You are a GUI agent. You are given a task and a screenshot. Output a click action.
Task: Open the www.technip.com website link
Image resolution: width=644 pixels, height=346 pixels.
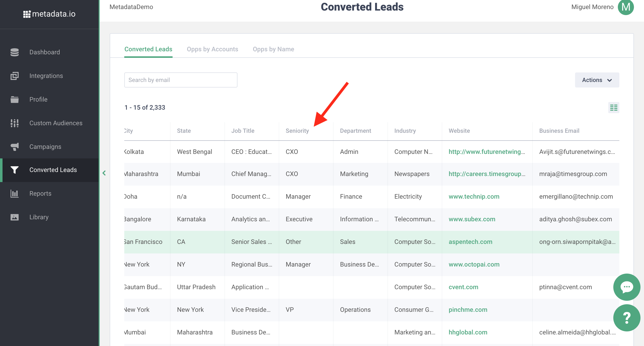[474, 196]
